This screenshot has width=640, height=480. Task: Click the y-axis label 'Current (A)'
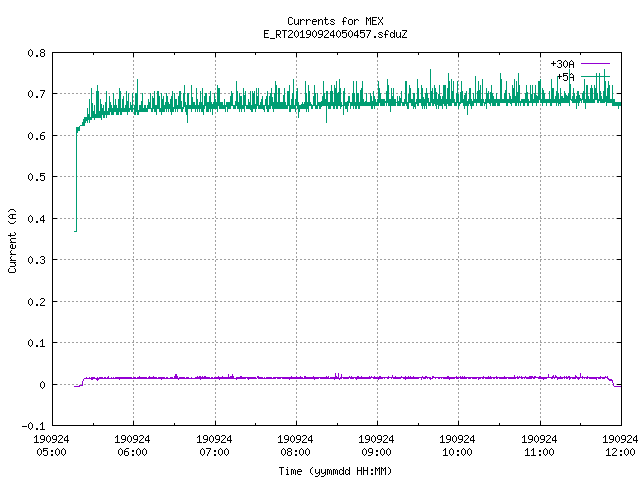click(x=13, y=240)
